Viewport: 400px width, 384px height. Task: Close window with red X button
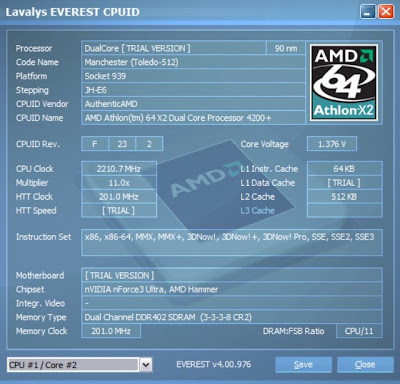click(386, 12)
